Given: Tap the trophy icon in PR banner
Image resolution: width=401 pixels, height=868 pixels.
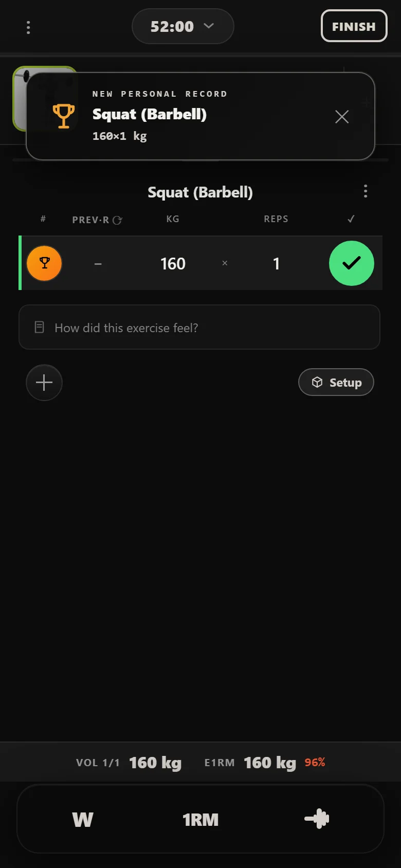Looking at the screenshot, I should click(64, 116).
